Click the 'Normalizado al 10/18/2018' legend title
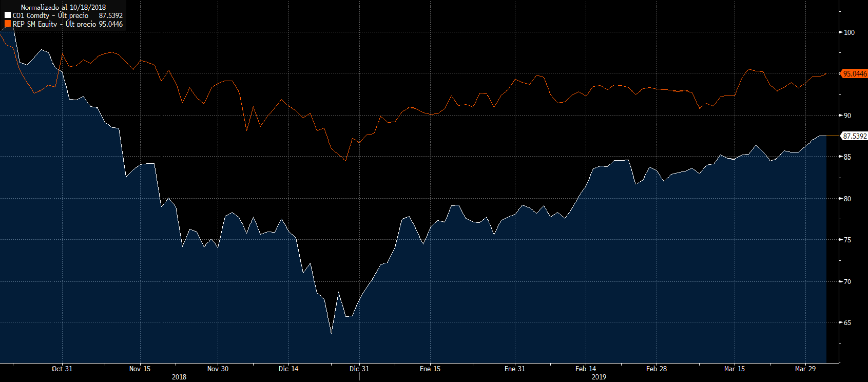 point(63,7)
